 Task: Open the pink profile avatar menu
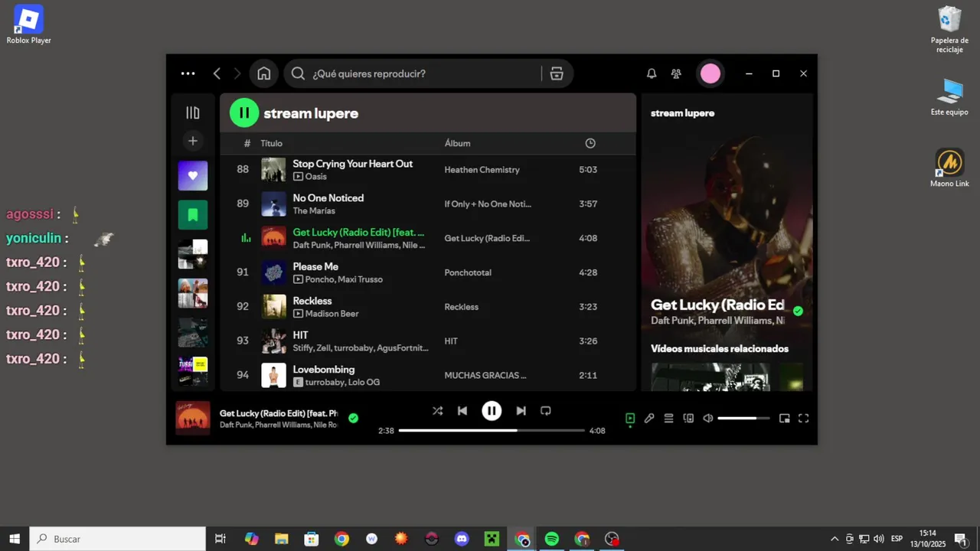710,73
